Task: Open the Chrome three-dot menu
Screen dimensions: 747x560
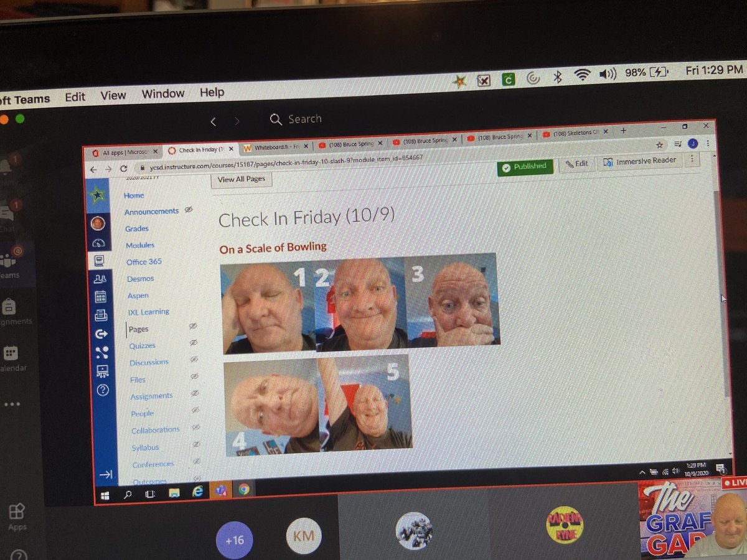Action: 707,143
